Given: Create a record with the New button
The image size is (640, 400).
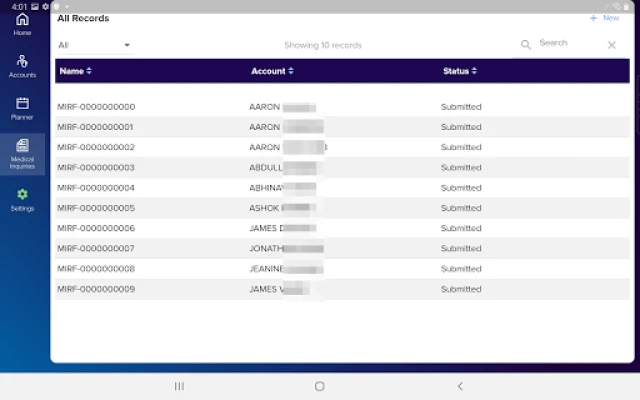Looking at the screenshot, I should pyautogui.click(x=604, y=18).
